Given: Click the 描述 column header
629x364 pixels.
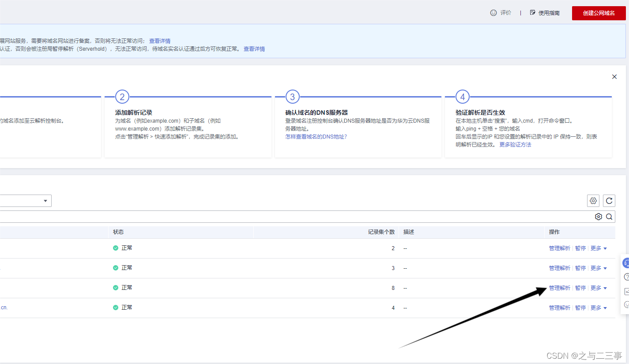Looking at the screenshot, I should pos(409,232).
